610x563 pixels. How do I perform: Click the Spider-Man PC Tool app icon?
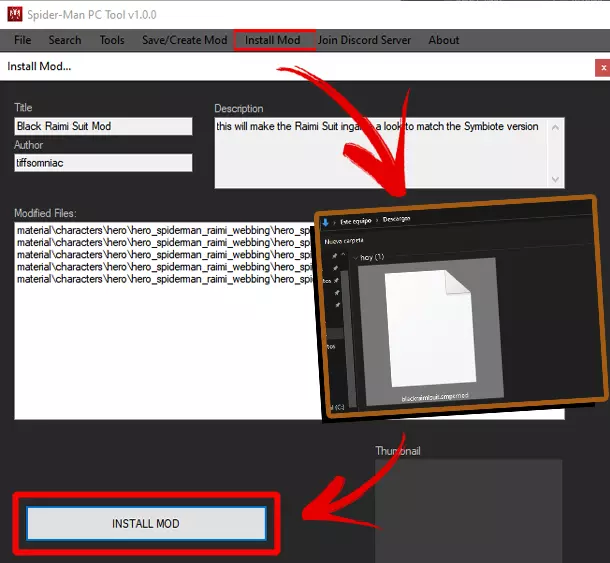[15, 14]
